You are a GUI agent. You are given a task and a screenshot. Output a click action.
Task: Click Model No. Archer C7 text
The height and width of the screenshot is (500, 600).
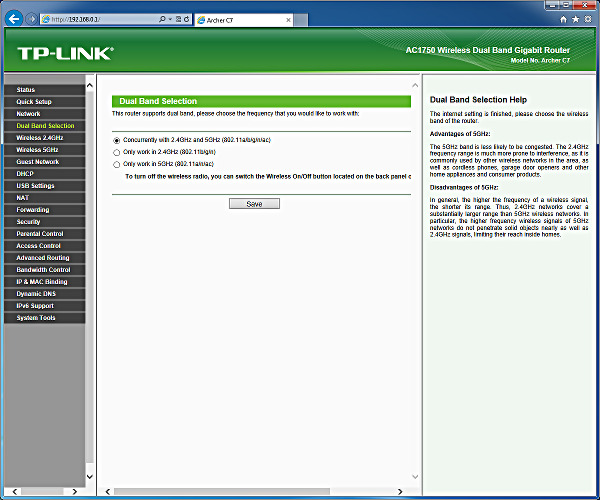(x=540, y=60)
